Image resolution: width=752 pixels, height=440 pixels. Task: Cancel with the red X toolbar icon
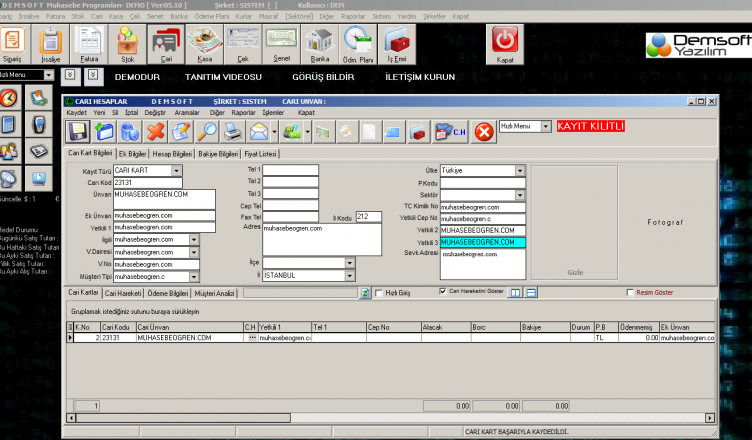[x=155, y=131]
